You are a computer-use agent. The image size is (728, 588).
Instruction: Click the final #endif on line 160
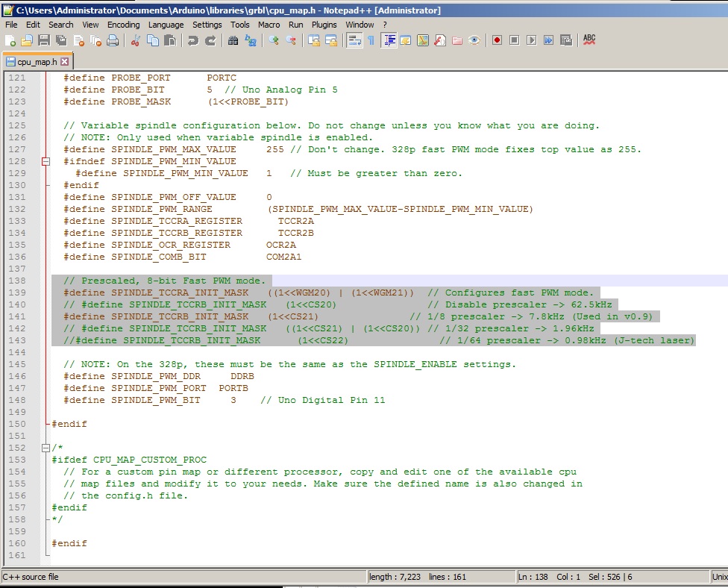[69, 543]
